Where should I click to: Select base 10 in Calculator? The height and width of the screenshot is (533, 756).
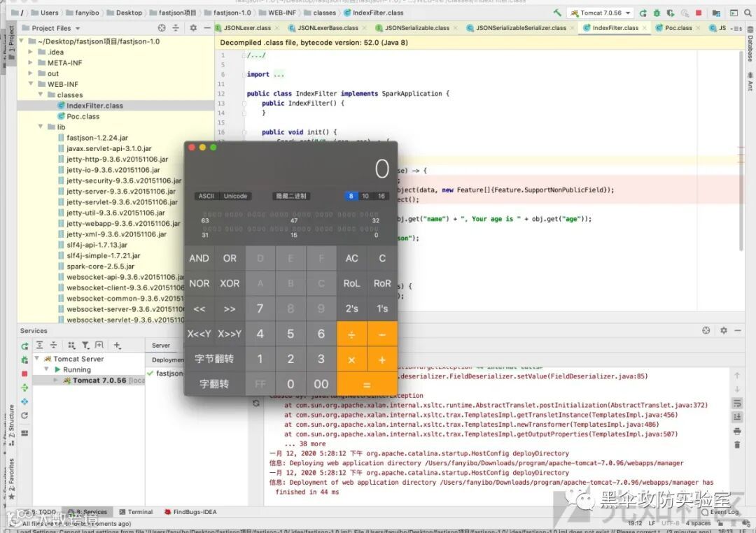click(x=365, y=196)
